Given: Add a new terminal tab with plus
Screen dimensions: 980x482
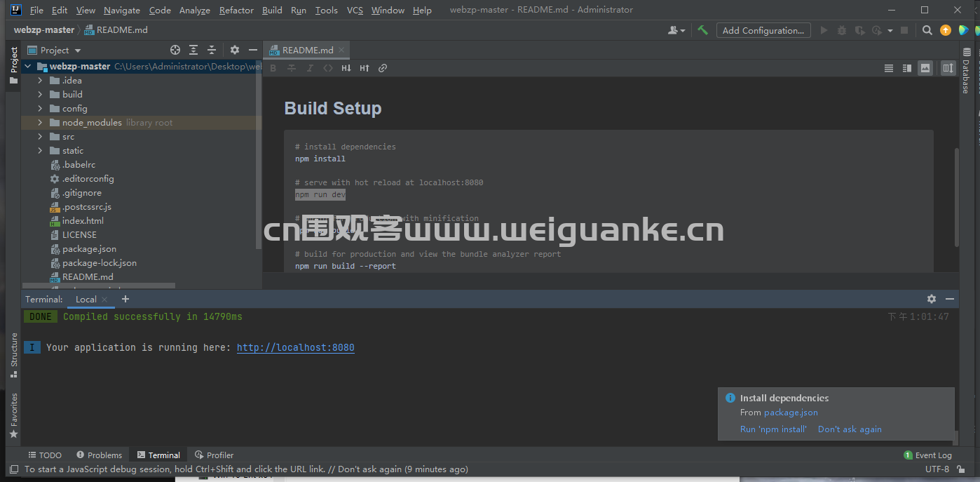Looking at the screenshot, I should (125, 299).
